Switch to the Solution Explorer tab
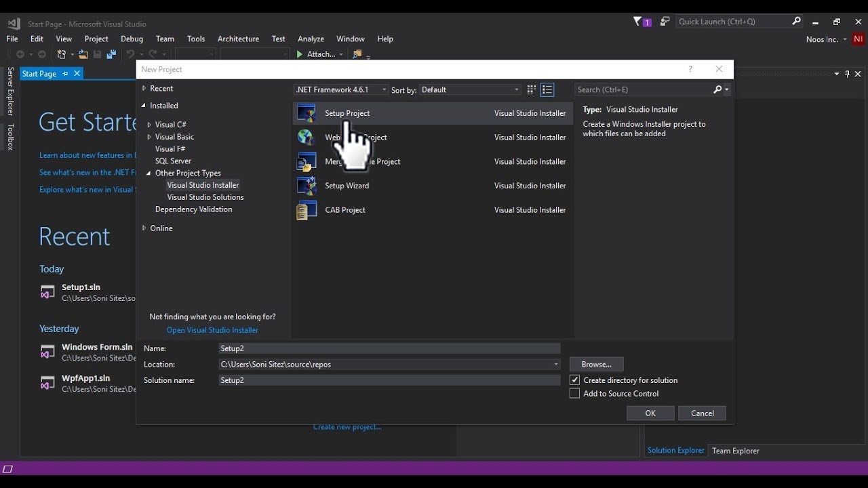The width and height of the screenshot is (868, 488). tap(675, 451)
